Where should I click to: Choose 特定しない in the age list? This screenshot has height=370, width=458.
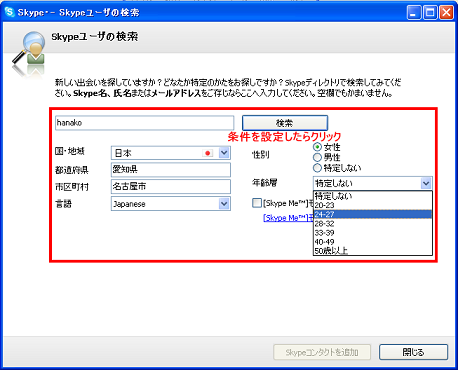click(373, 196)
